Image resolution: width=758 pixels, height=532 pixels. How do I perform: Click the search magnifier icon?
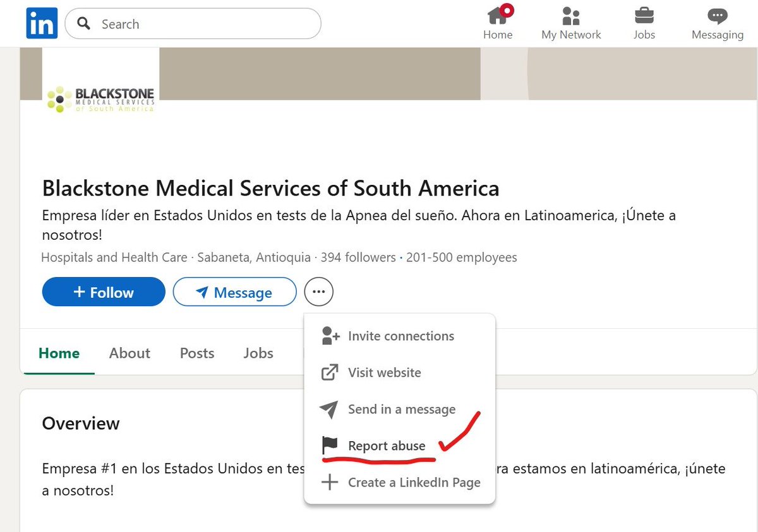83,24
